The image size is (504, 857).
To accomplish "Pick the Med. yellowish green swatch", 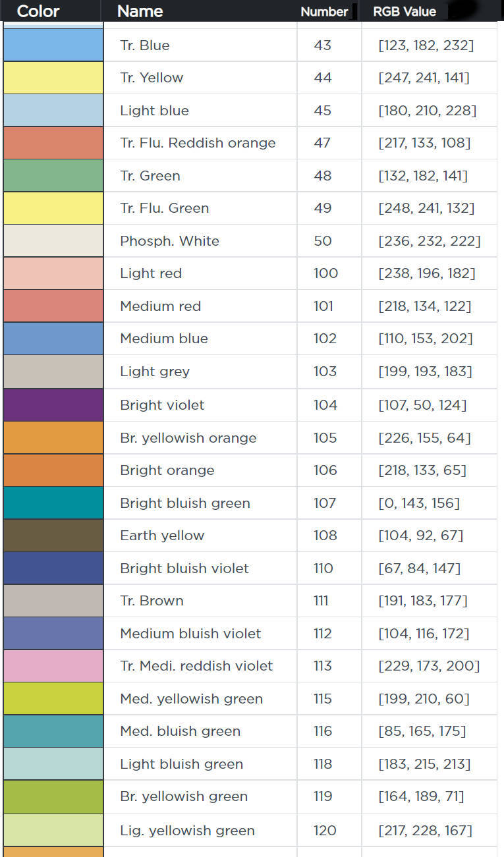I will click(x=53, y=698).
